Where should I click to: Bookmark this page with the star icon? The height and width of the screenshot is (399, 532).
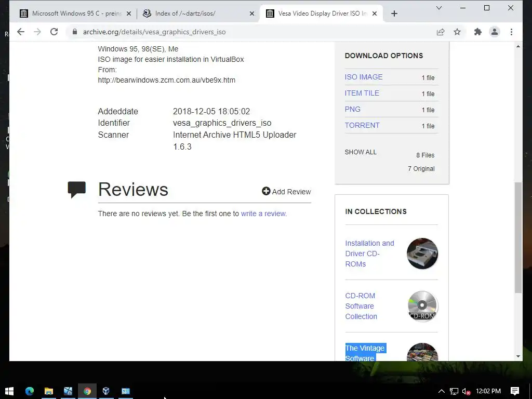[457, 32]
